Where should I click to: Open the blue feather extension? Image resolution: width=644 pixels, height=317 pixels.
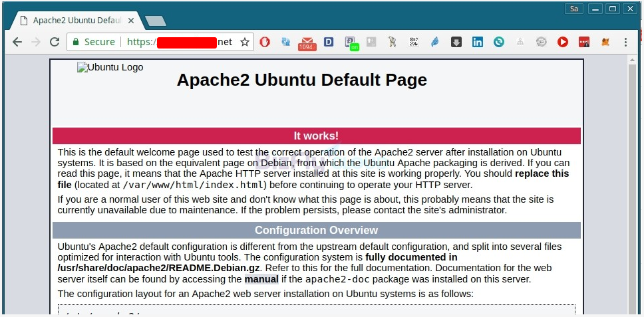435,42
